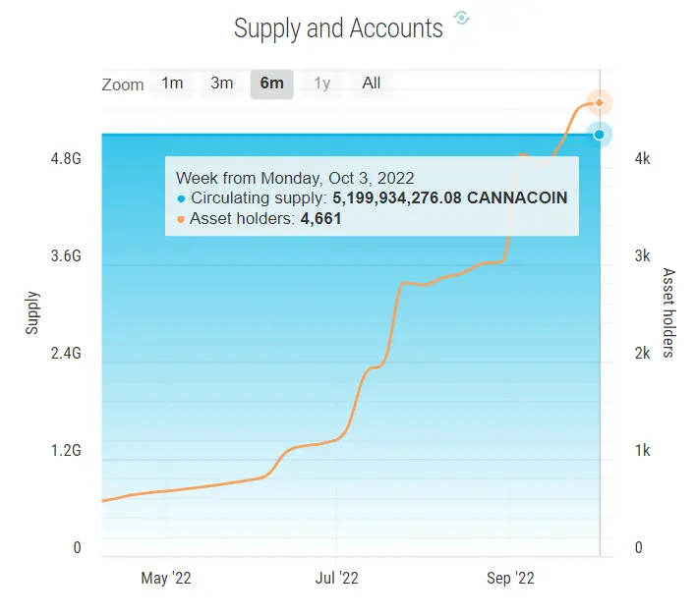Select the 1m zoom range

click(x=172, y=84)
